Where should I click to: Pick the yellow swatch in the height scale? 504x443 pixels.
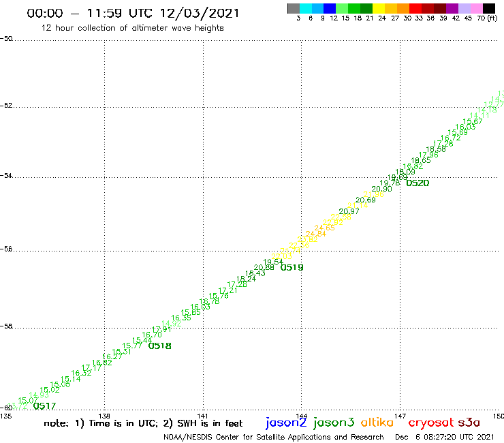[379, 8]
